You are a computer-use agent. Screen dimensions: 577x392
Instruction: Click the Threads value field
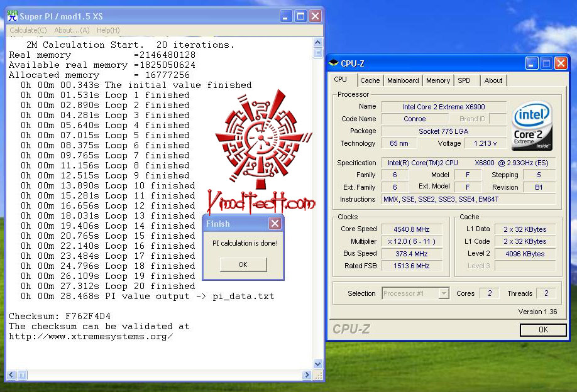[546, 293]
